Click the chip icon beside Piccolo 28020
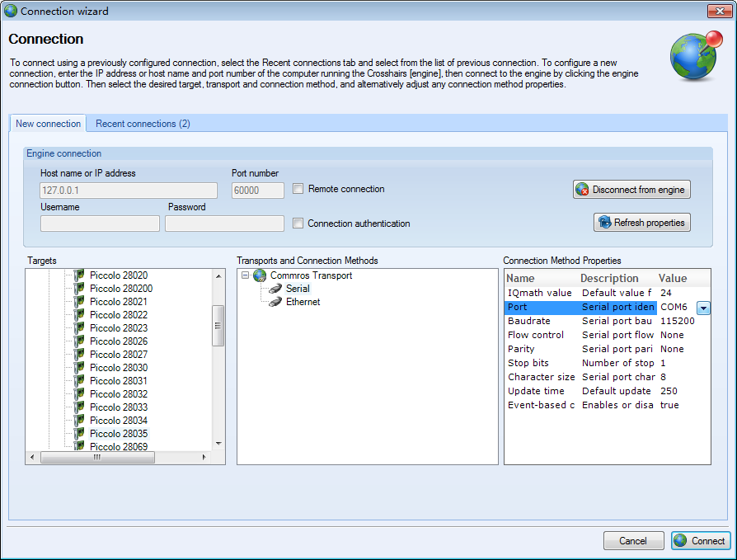The height and width of the screenshot is (560, 737). [79, 275]
